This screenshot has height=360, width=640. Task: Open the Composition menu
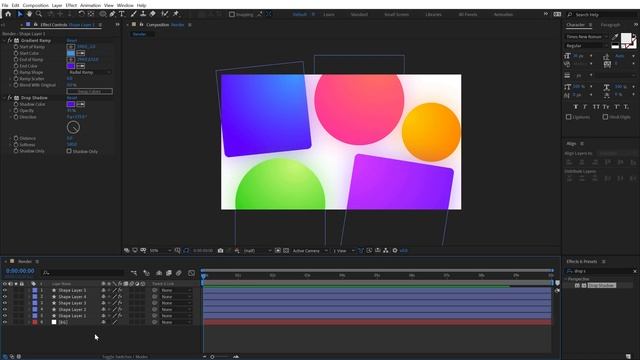pos(36,5)
